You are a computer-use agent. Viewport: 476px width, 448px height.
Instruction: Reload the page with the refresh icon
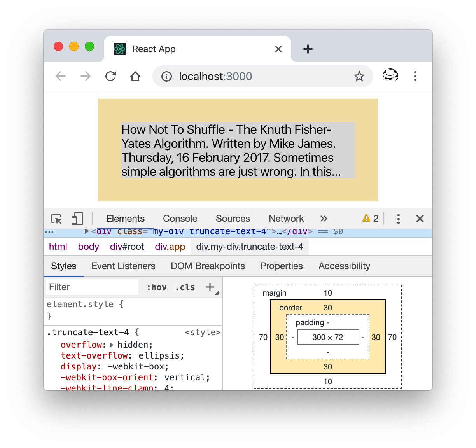click(x=111, y=76)
